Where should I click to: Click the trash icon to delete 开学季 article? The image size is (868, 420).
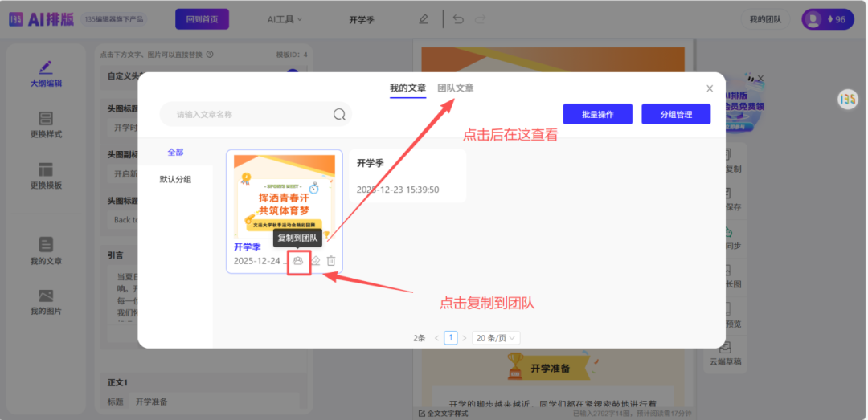[331, 261]
